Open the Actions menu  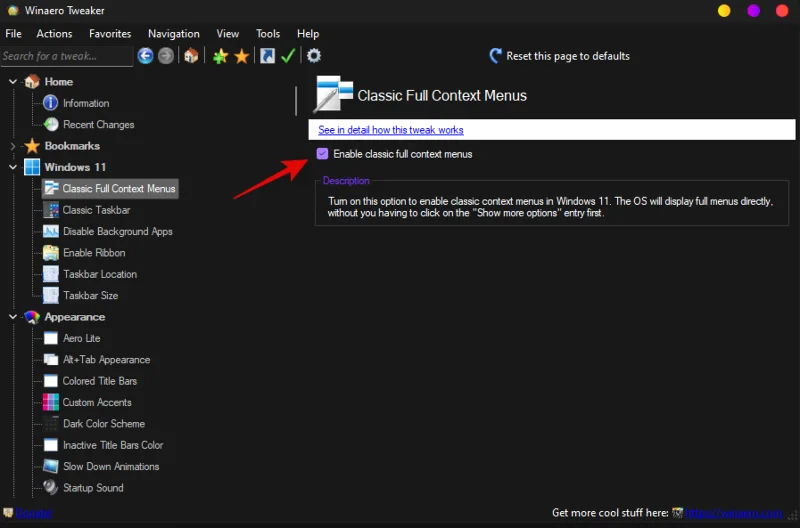coord(54,34)
